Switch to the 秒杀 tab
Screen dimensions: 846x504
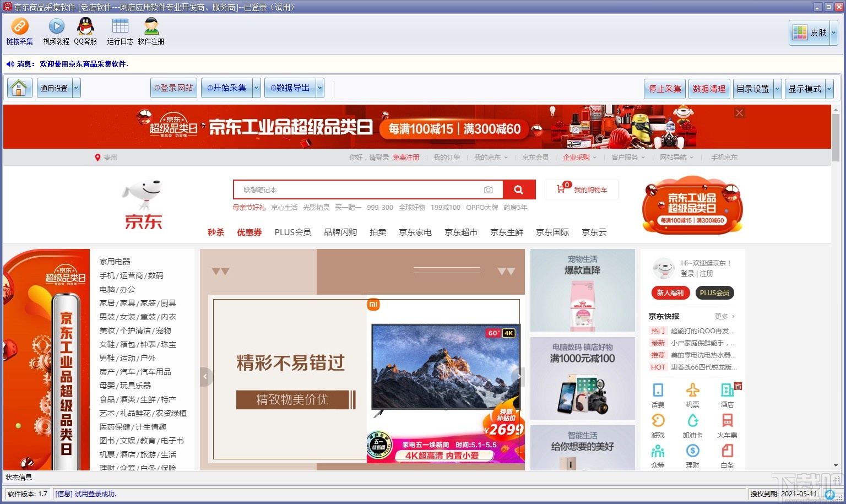[x=216, y=232]
